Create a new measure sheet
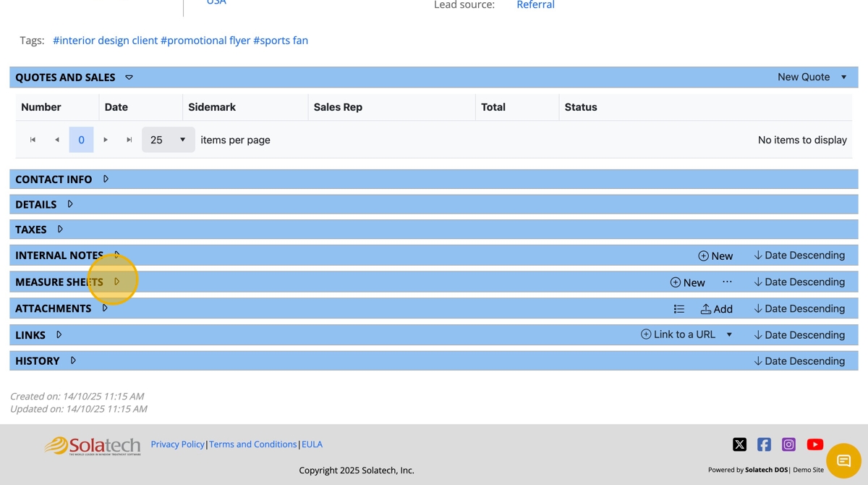The height and width of the screenshot is (485, 868). click(x=687, y=282)
